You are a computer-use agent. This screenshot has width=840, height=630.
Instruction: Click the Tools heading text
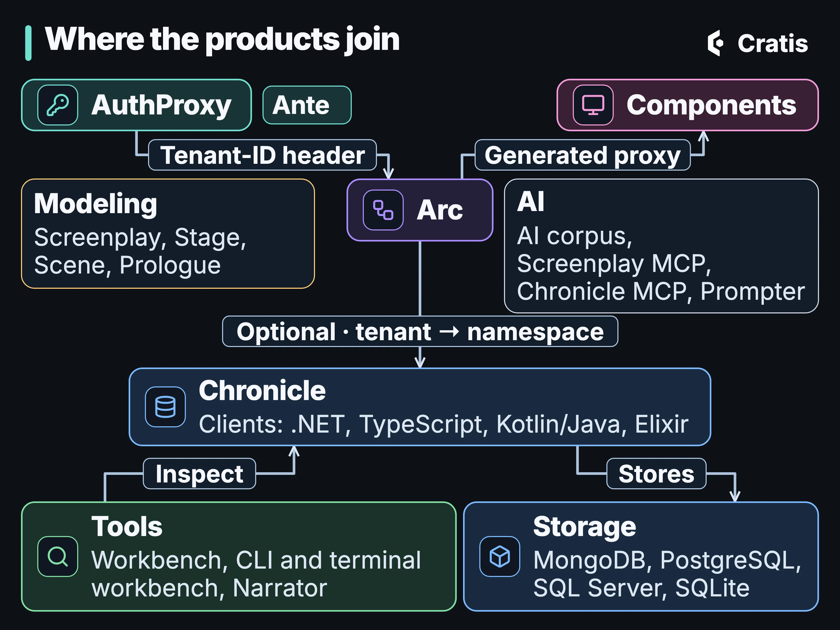tap(127, 527)
